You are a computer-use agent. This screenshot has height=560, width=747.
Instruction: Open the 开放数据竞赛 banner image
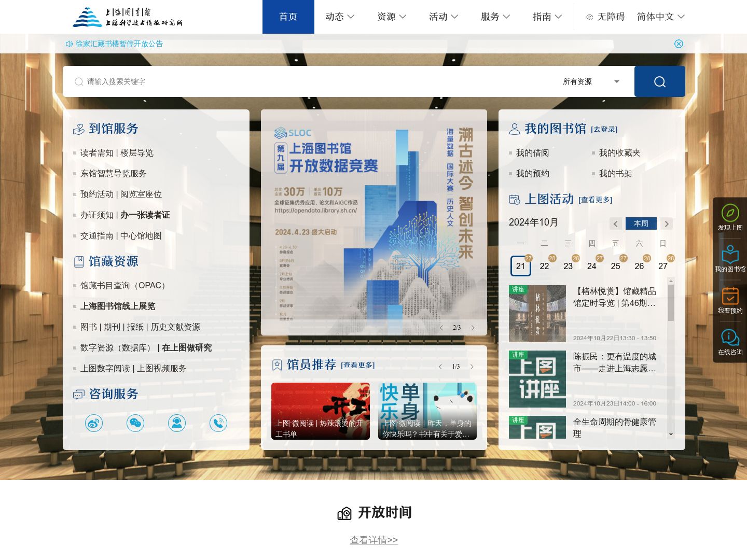point(374,222)
